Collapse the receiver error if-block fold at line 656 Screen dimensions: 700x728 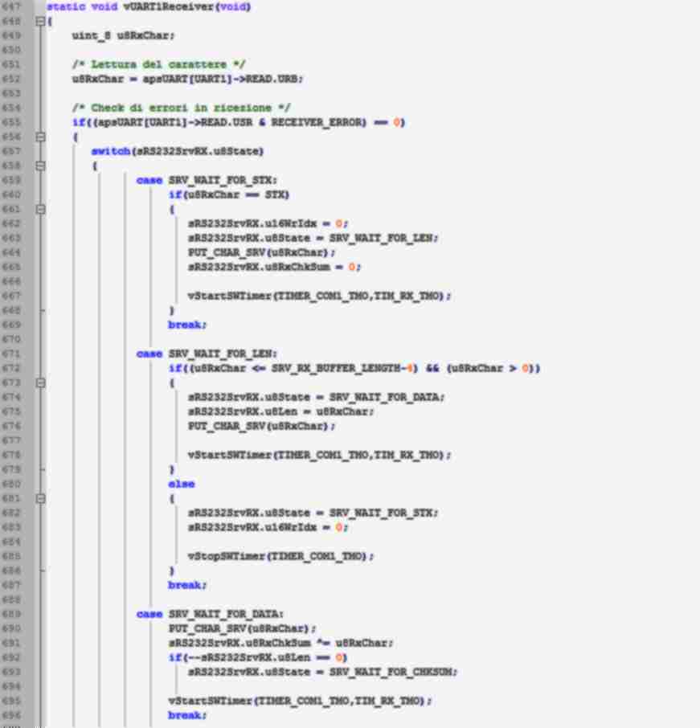point(40,137)
